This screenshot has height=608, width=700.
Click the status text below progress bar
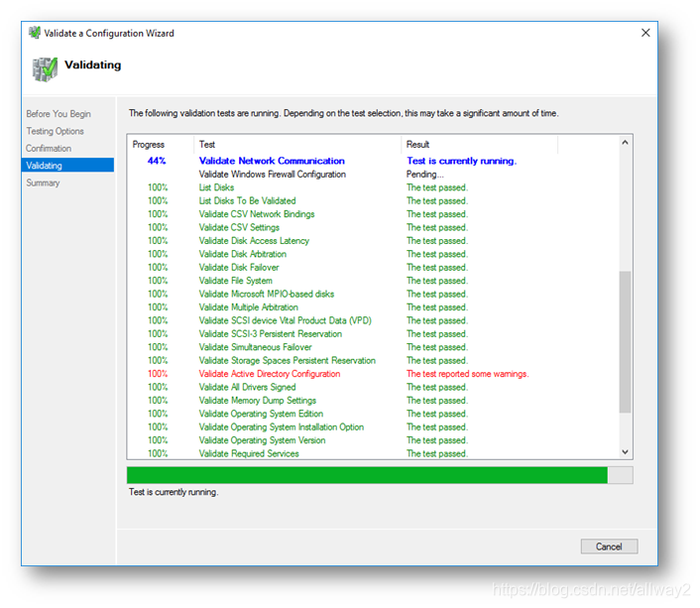pos(174,492)
